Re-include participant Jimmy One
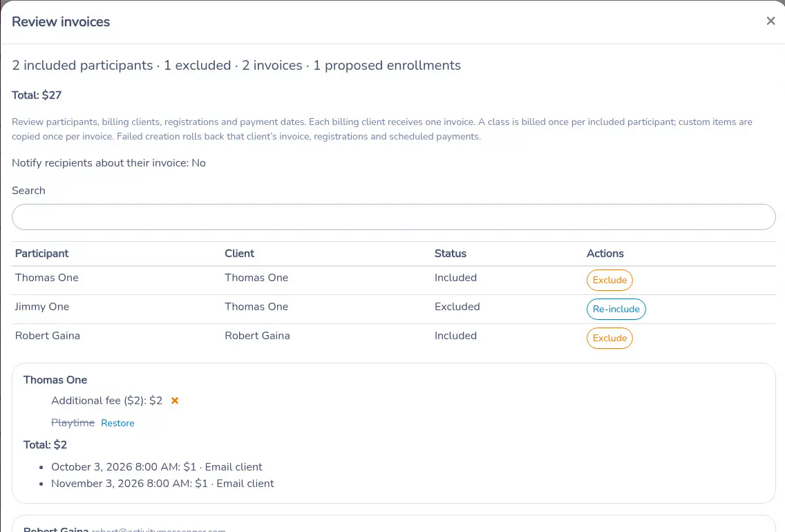The height and width of the screenshot is (532, 785). [616, 310]
